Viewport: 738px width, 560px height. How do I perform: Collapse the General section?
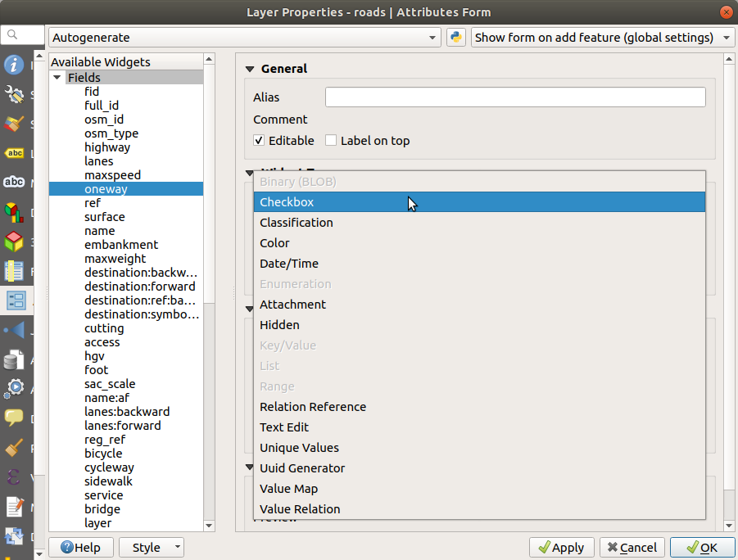point(251,70)
